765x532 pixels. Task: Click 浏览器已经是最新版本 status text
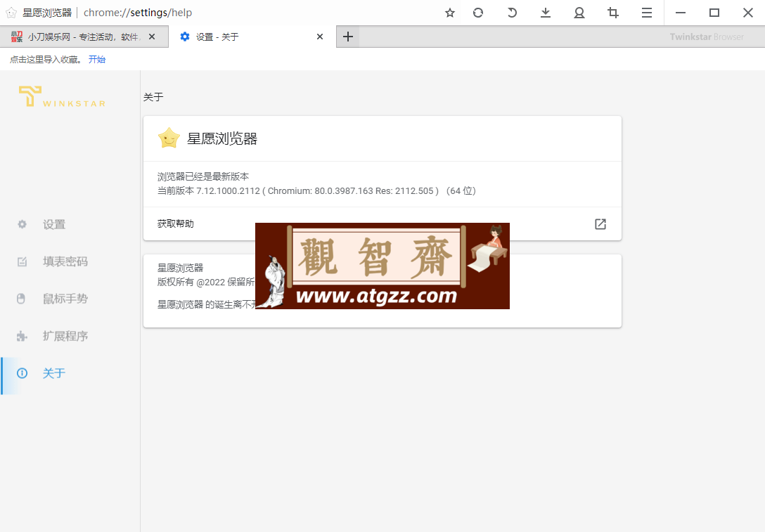pos(203,176)
